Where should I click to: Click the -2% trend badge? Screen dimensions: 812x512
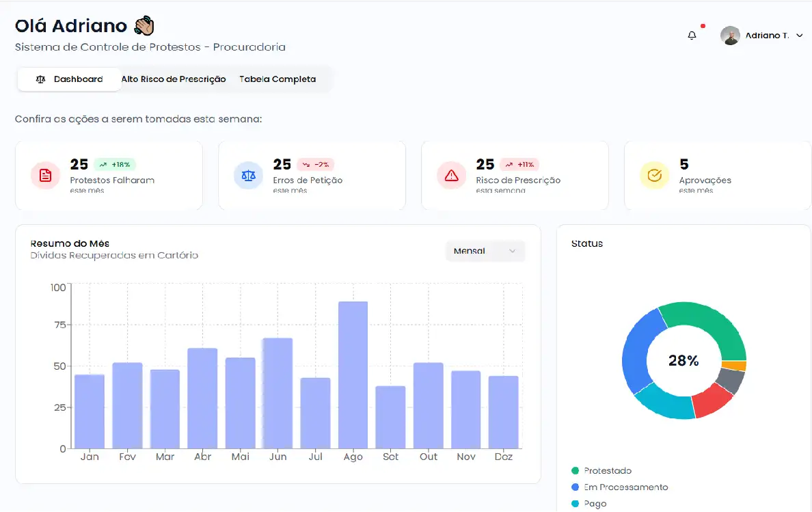pos(314,165)
